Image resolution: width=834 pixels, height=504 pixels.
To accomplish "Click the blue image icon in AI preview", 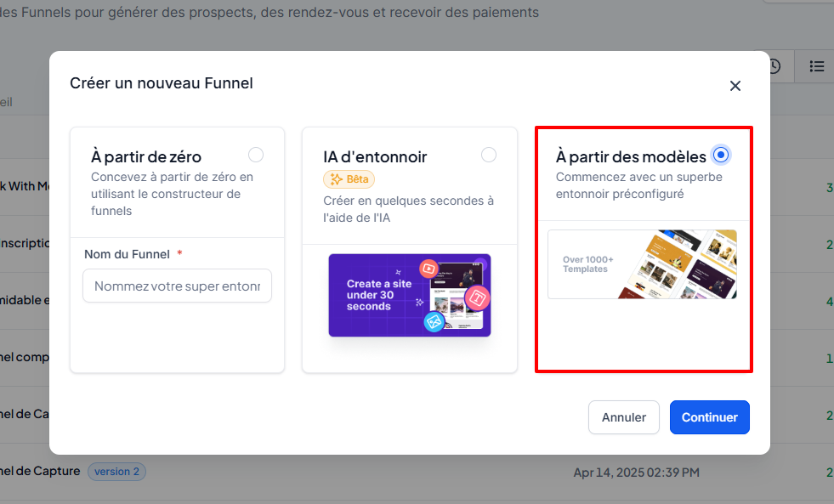I will coord(434,321).
